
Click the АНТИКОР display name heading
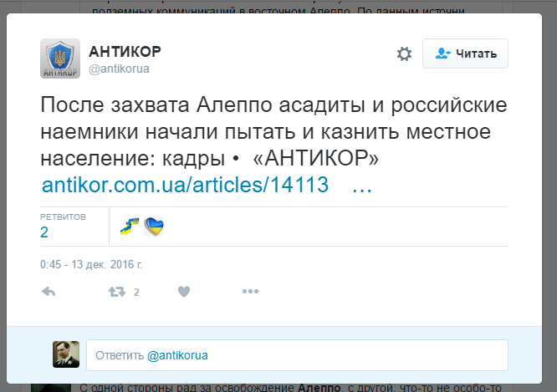[125, 52]
